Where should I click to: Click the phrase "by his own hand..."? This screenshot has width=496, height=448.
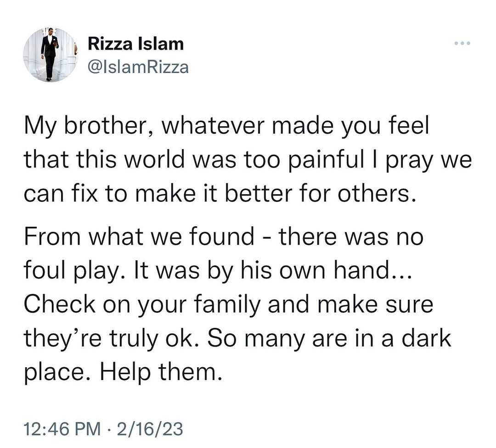[310, 271]
